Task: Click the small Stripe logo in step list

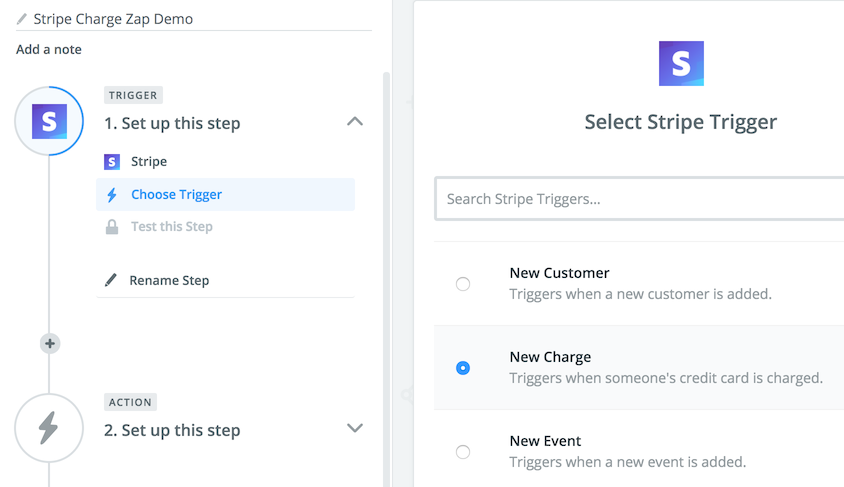Action: pyautogui.click(x=112, y=162)
